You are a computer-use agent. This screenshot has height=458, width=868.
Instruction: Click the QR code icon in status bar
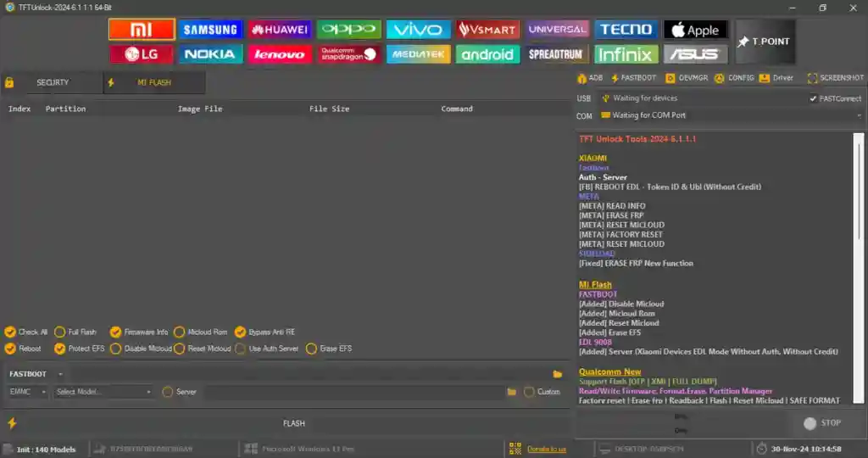click(515, 449)
